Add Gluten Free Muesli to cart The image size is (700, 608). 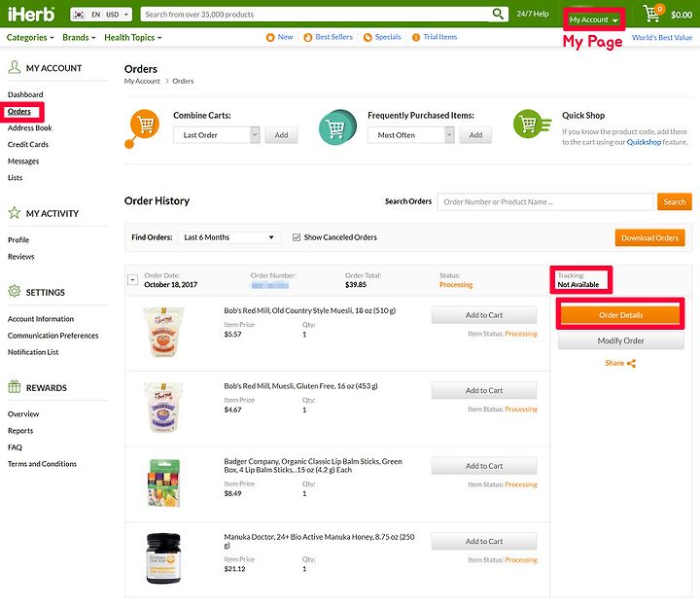pos(484,390)
